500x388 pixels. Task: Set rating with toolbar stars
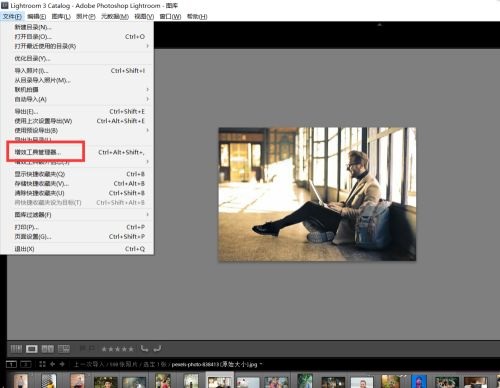(118, 349)
